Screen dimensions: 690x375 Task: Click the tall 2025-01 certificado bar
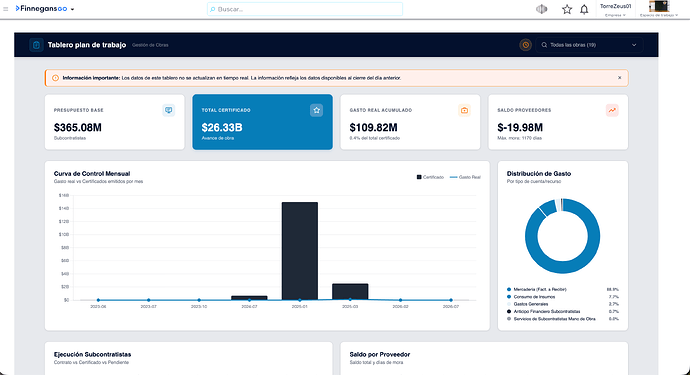[300, 251]
